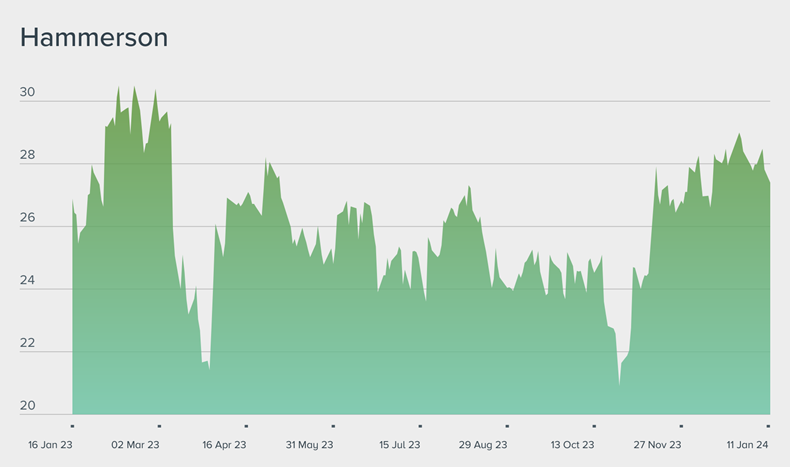Select the 26 y-axis label
The image size is (790, 467).
coord(27,219)
